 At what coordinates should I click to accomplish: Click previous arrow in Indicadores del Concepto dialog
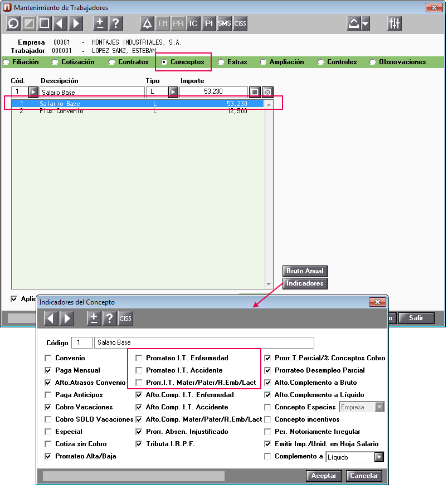click(x=51, y=318)
